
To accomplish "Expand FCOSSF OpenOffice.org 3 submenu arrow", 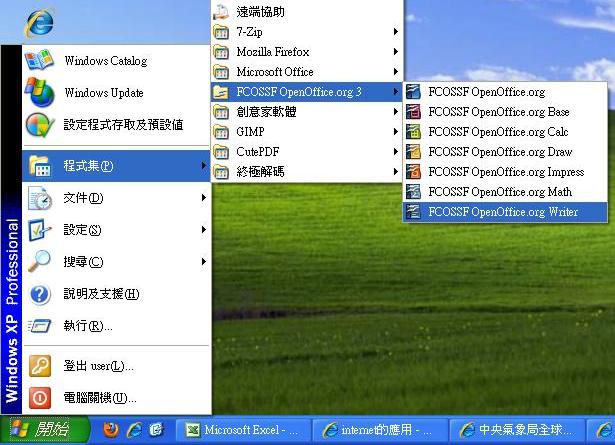I will coord(396,92).
